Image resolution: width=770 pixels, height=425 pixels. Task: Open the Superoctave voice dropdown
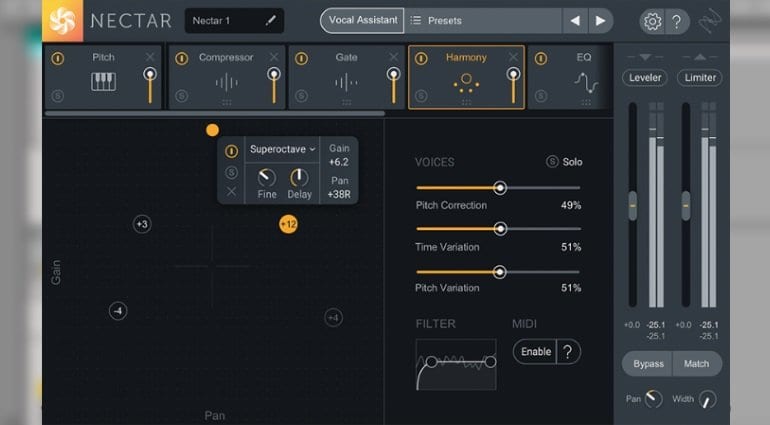tap(282, 149)
